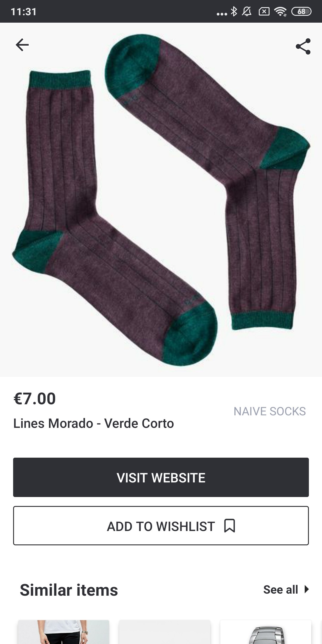Tap the three-dots status bar icon
This screenshot has width=322, height=644.
[222, 14]
